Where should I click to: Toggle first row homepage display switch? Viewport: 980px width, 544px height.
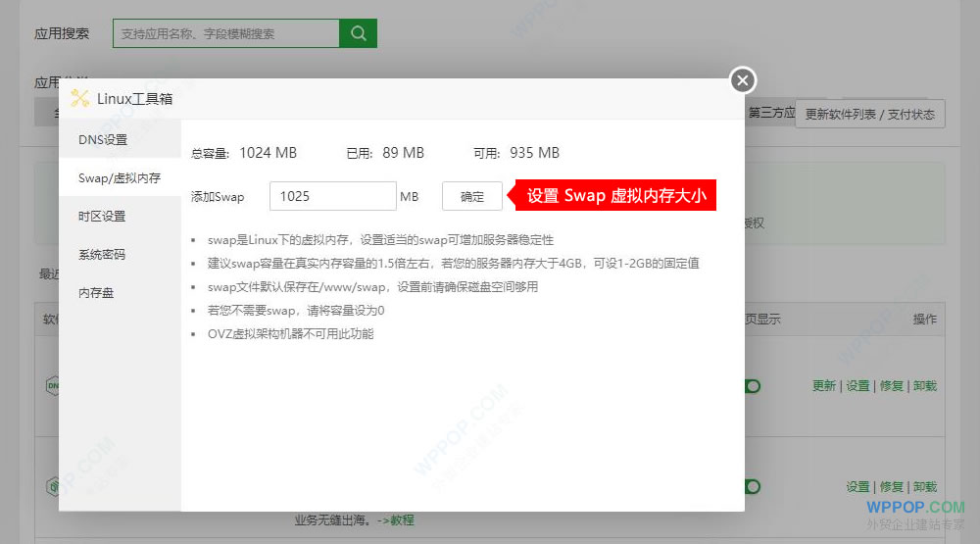752,386
